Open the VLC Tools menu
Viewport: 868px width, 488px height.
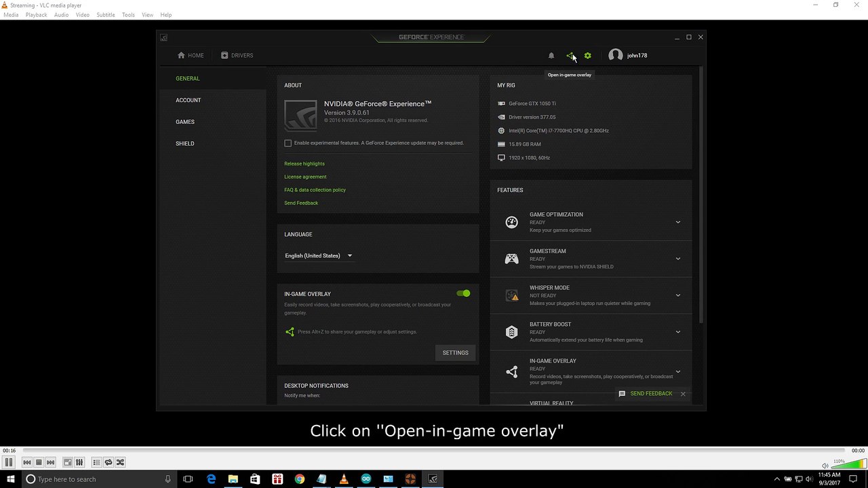pos(128,14)
